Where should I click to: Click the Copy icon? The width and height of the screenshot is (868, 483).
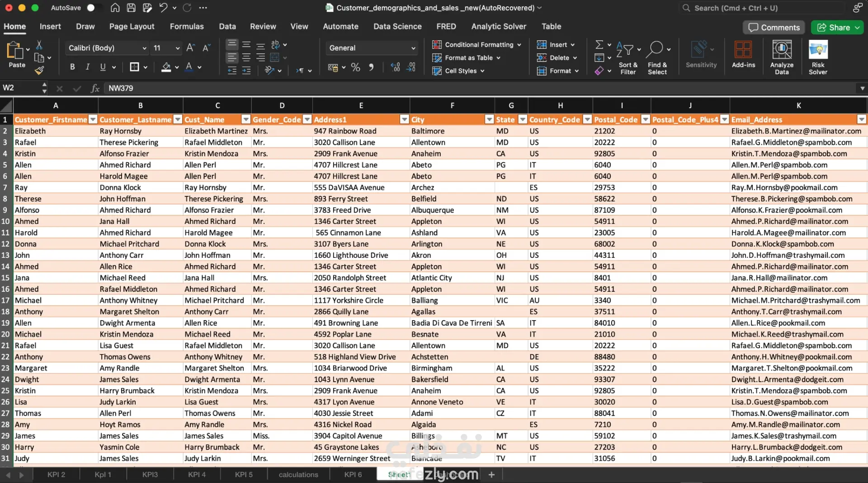coord(39,57)
